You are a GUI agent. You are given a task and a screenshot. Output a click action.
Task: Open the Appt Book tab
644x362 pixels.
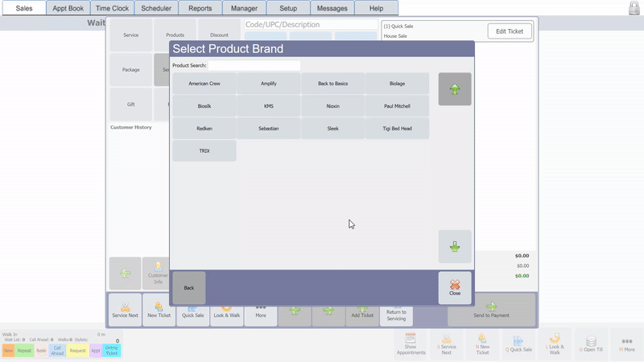click(68, 8)
